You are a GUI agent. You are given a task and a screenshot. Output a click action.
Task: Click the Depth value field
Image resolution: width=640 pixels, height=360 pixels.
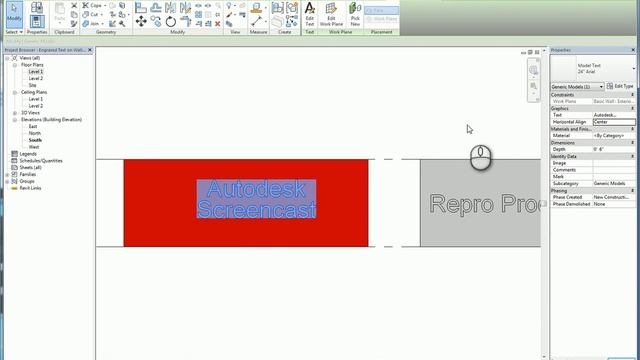click(x=614, y=149)
